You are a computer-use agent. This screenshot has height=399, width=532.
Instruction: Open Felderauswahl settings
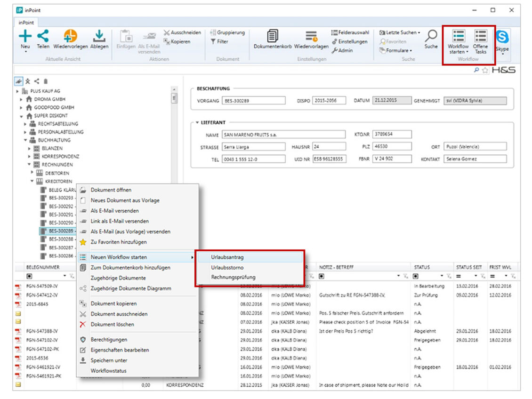tap(350, 32)
